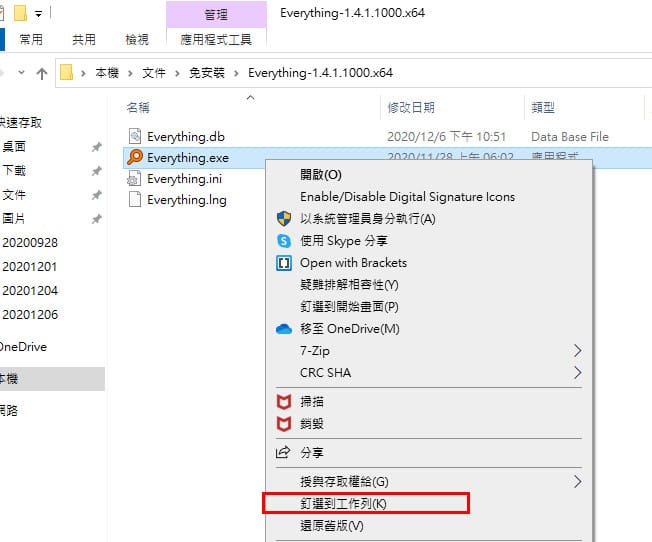
Task: Click the McAfee icon next to 銷毀
Action: (284, 424)
